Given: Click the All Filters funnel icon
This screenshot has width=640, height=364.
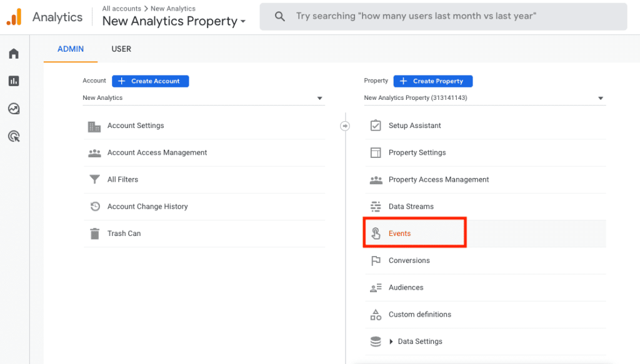Looking at the screenshot, I should pos(94,180).
